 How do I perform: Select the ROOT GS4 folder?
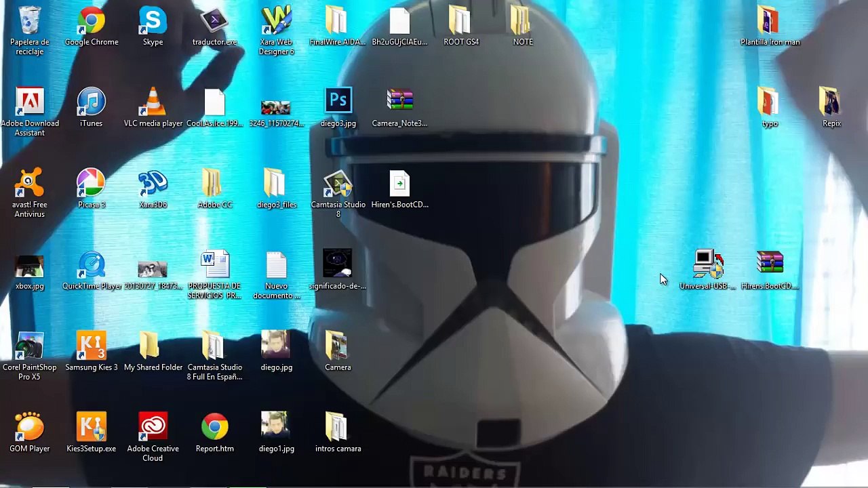pyautogui.click(x=461, y=20)
